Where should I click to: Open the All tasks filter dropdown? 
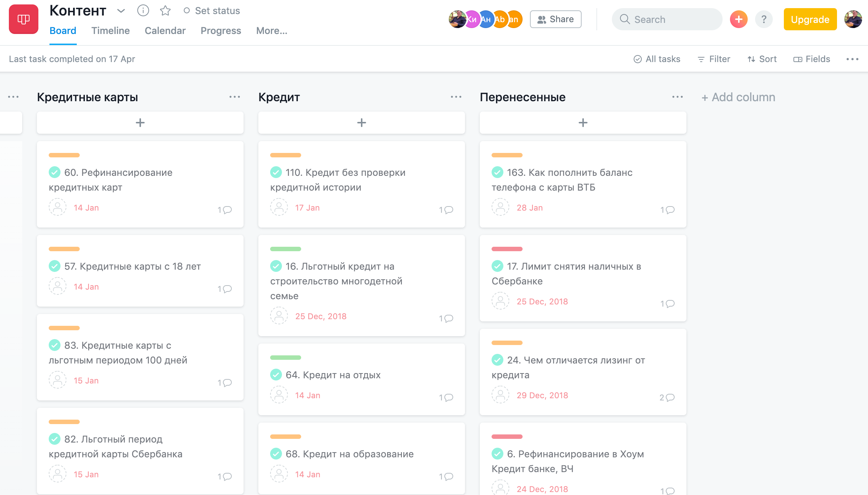(x=657, y=59)
